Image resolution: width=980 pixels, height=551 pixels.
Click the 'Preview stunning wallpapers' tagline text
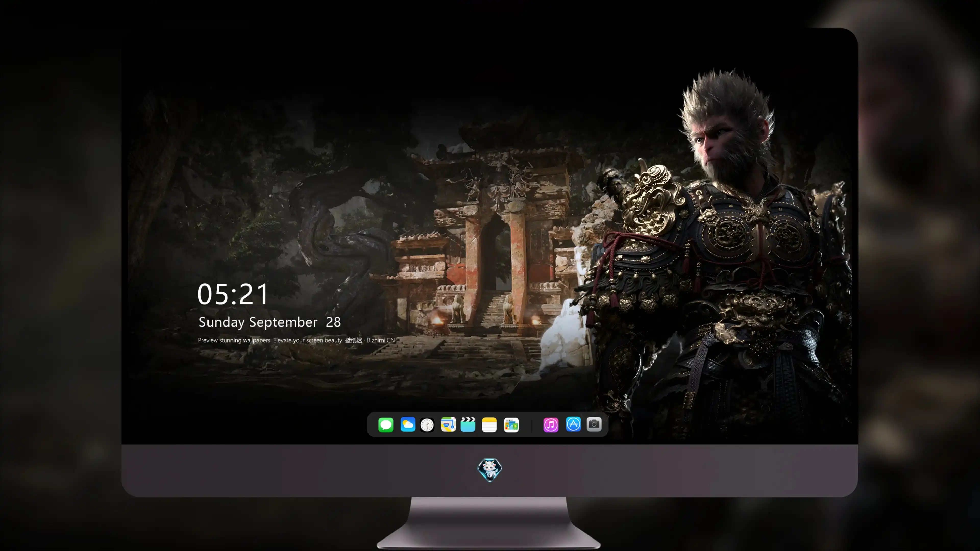[x=296, y=340]
